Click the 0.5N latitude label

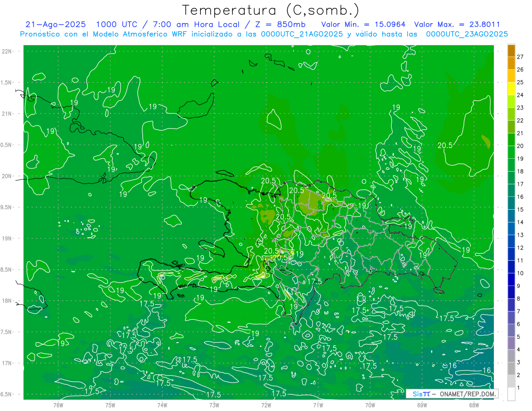(x=6, y=145)
